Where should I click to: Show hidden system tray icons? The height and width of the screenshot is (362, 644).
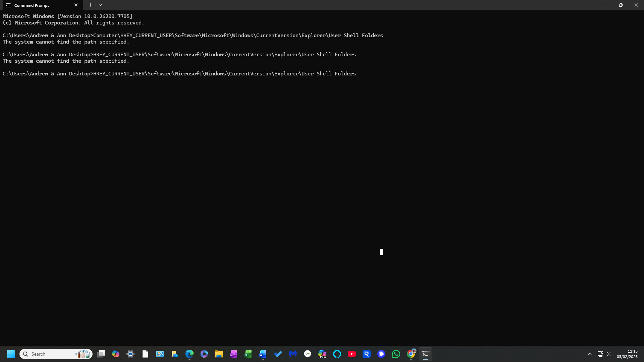point(590,354)
